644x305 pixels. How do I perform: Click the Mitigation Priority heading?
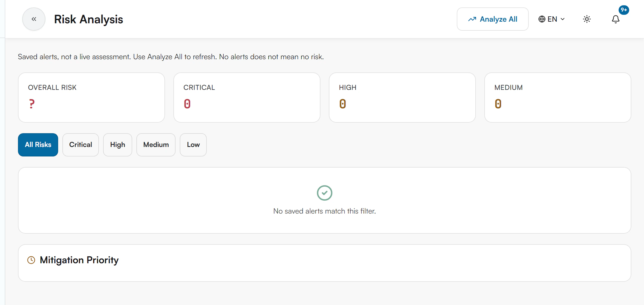pyautogui.click(x=79, y=260)
